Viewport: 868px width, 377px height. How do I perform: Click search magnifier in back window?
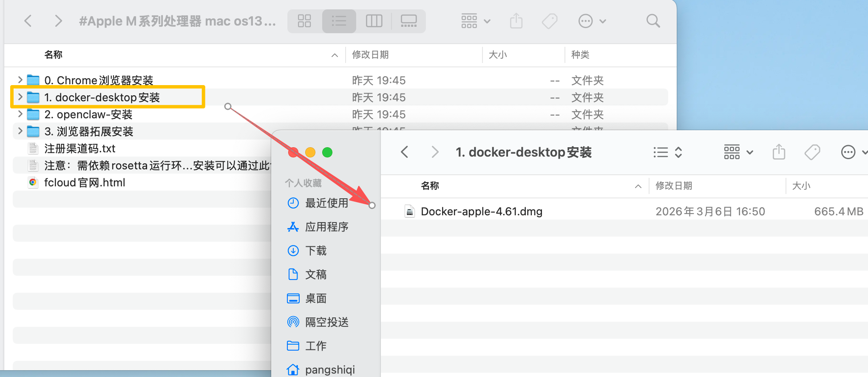click(x=653, y=21)
